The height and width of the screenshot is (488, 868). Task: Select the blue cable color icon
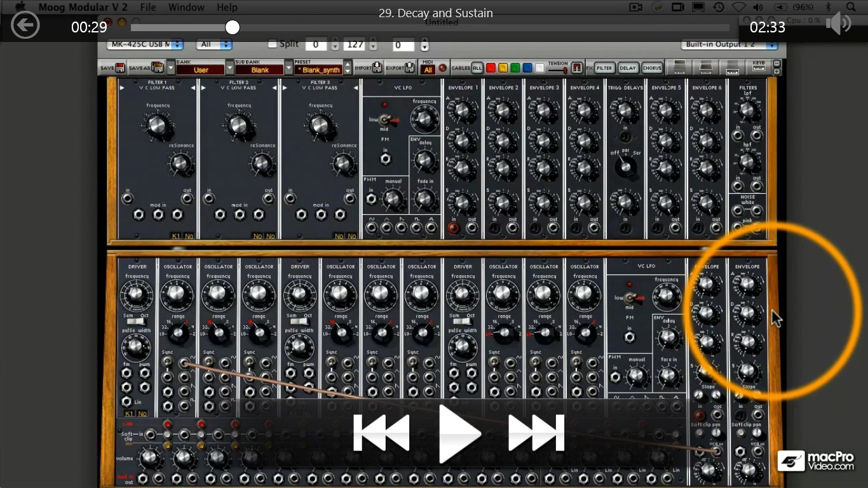pyautogui.click(x=526, y=67)
